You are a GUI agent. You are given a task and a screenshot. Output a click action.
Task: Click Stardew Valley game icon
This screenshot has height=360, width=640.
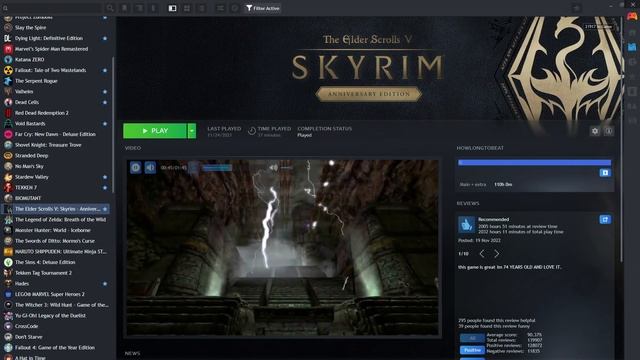click(8, 177)
